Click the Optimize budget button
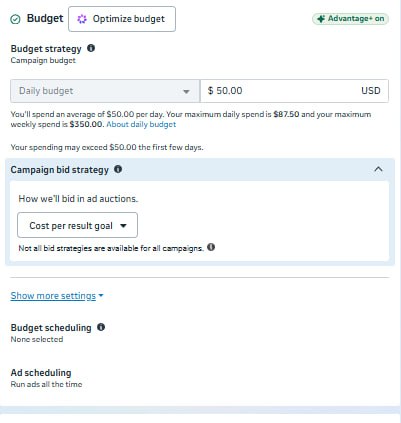 coord(122,19)
